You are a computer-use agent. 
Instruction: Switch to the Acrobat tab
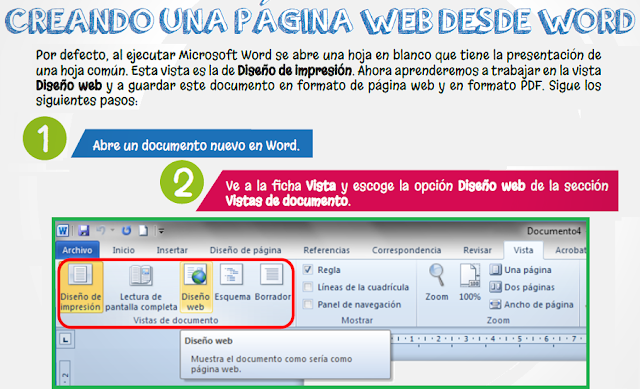[x=570, y=250]
